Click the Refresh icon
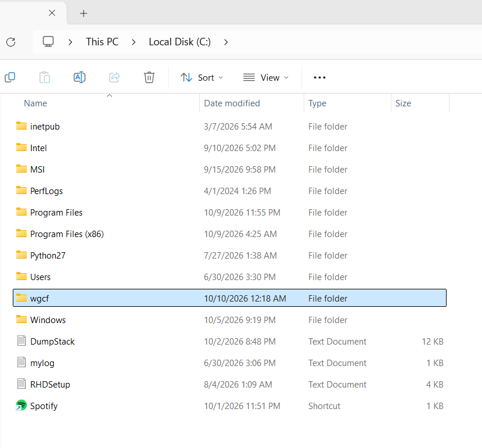Viewport: 482px width, 448px height. [11, 42]
